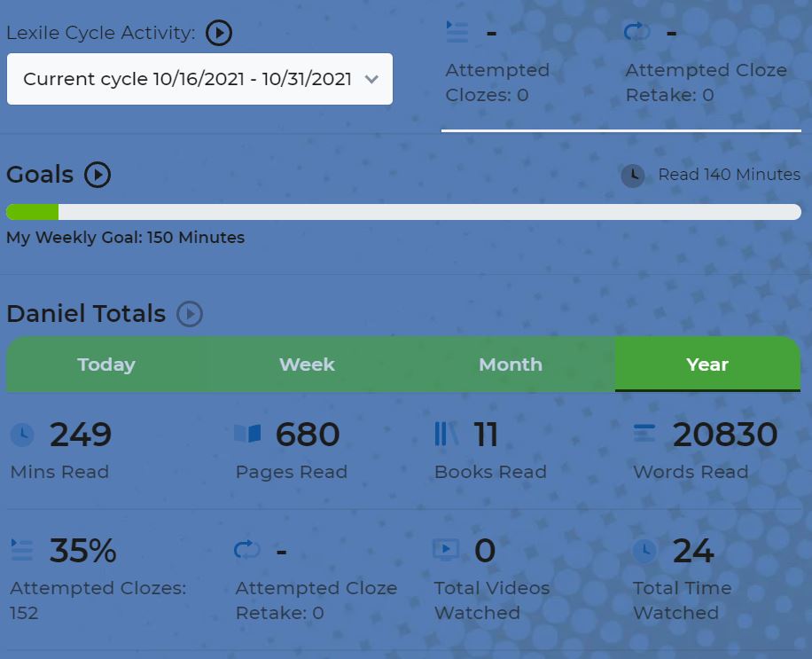
Task: Click the weekly goal progress bar
Action: [x=403, y=212]
